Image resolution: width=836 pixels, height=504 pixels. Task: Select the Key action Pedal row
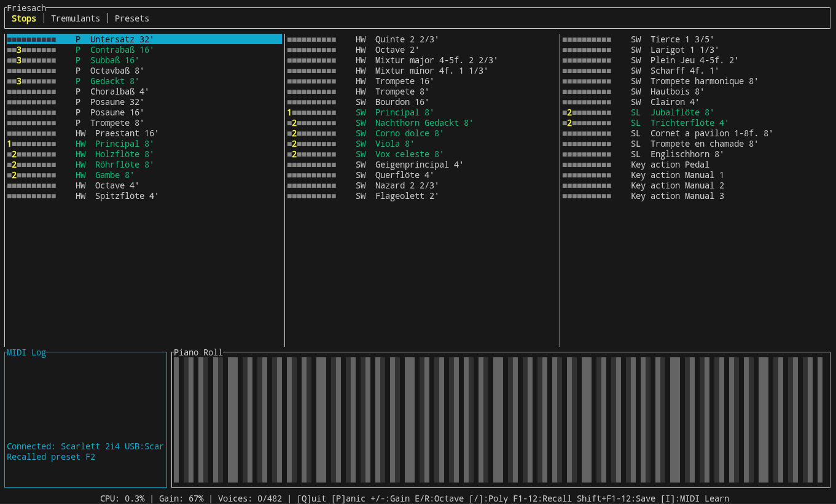pos(696,165)
